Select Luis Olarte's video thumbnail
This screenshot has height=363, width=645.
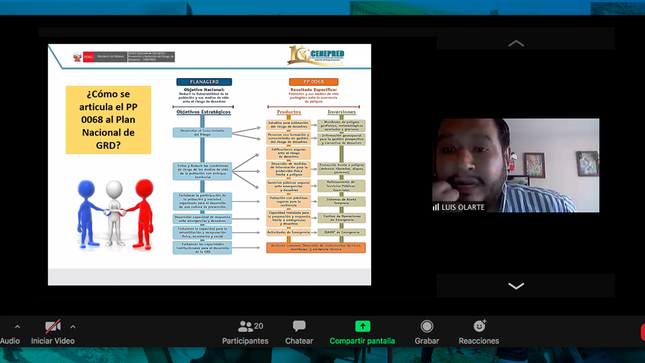(x=516, y=165)
